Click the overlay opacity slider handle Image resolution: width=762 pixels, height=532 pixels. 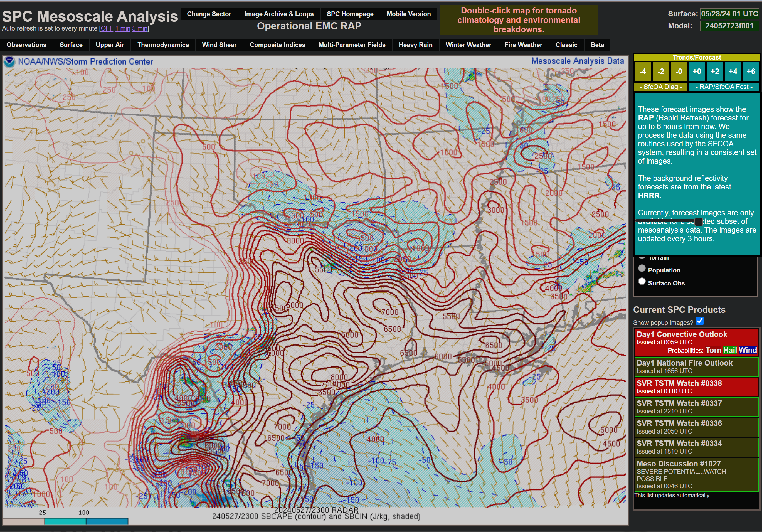coord(698,221)
